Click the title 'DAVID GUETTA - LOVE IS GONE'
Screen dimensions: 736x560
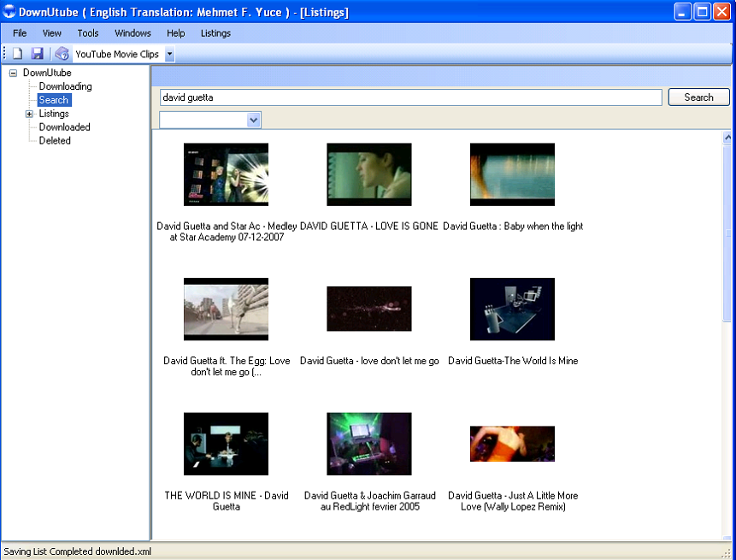tap(369, 227)
